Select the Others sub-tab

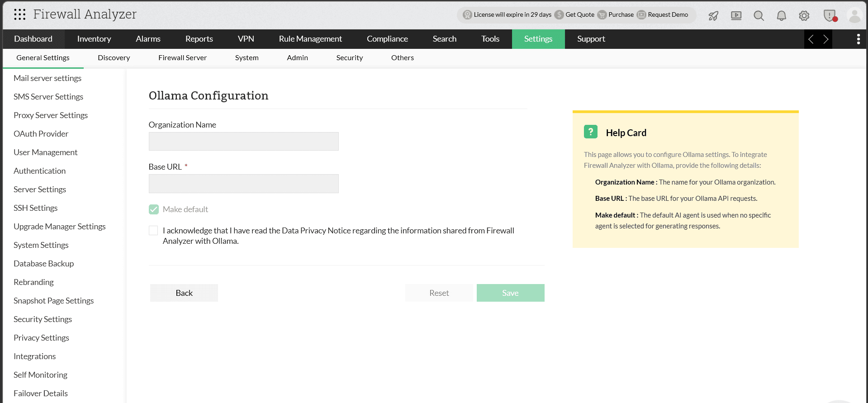[x=403, y=58]
